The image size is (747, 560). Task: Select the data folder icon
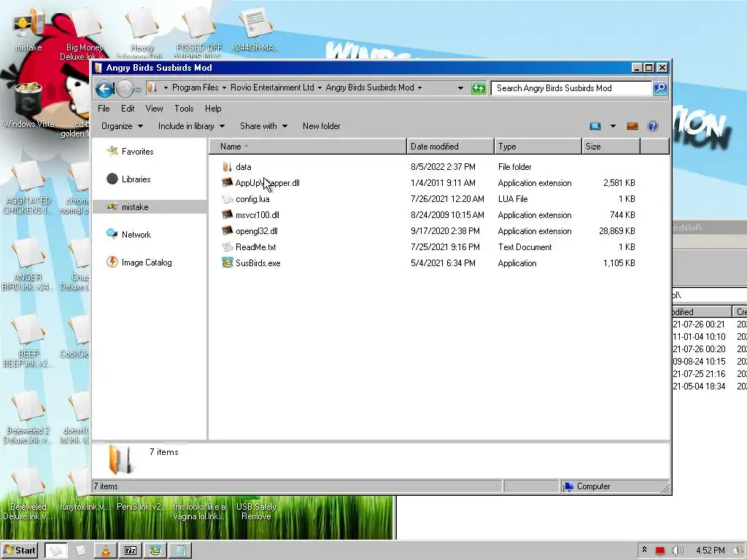pyautogui.click(x=228, y=167)
